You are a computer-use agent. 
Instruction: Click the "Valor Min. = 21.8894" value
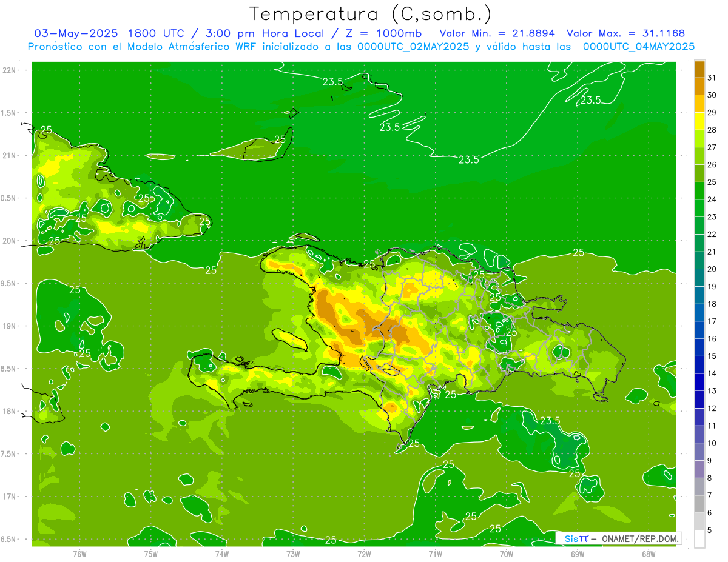pos(497,33)
